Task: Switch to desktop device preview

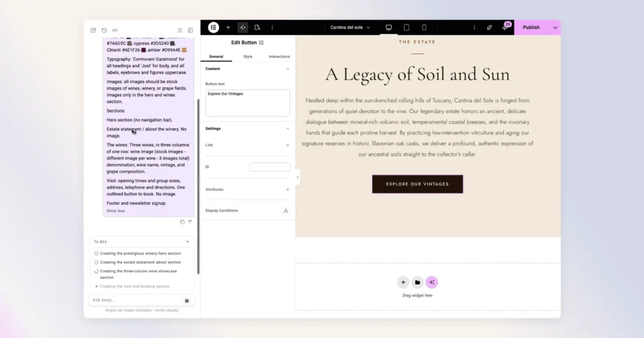Action: coord(389,28)
